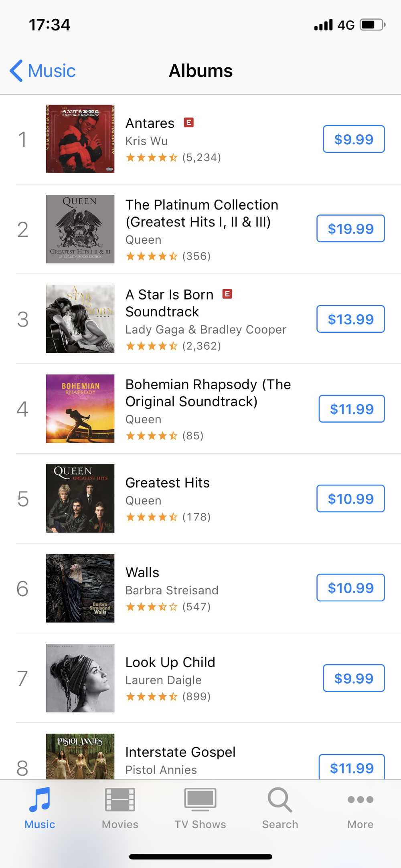Viewport: 401px width, 868px height.
Task: Tap the explicit badge next to Antares
Action: [x=188, y=122]
